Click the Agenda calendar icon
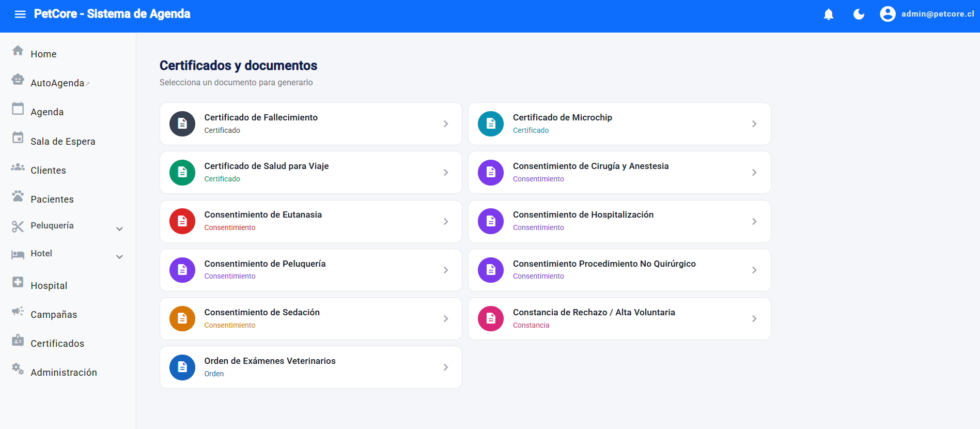This screenshot has height=429, width=980. point(18,109)
